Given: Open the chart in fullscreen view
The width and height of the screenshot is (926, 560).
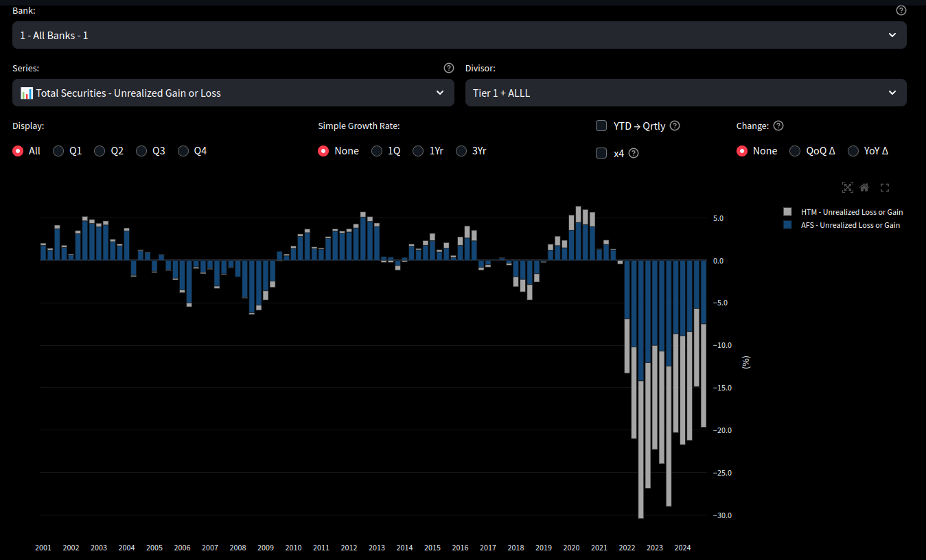Looking at the screenshot, I should coord(885,187).
